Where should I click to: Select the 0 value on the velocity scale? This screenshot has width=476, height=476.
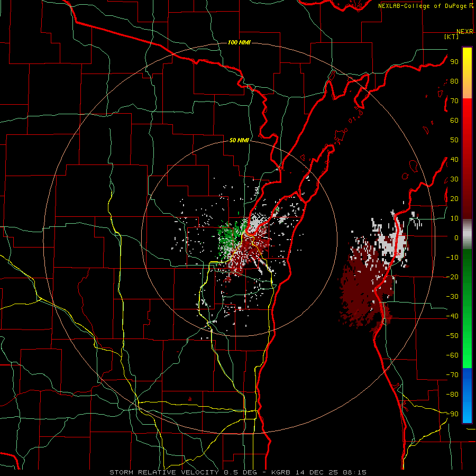click(456, 237)
